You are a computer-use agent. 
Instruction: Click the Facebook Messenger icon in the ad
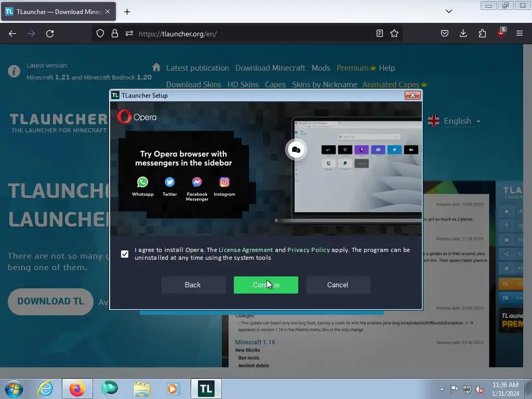(x=197, y=182)
